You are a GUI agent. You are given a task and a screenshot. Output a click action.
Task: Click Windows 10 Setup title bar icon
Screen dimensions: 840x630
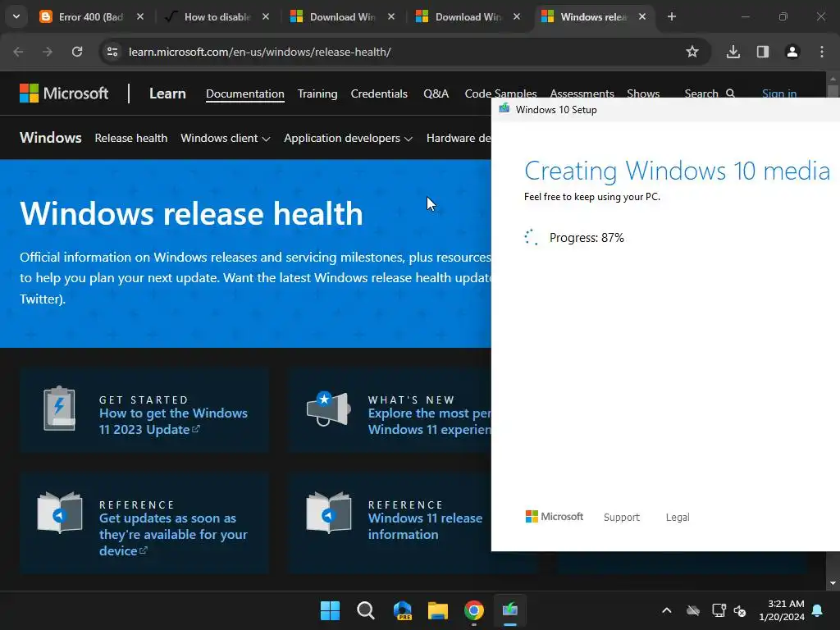coord(504,109)
